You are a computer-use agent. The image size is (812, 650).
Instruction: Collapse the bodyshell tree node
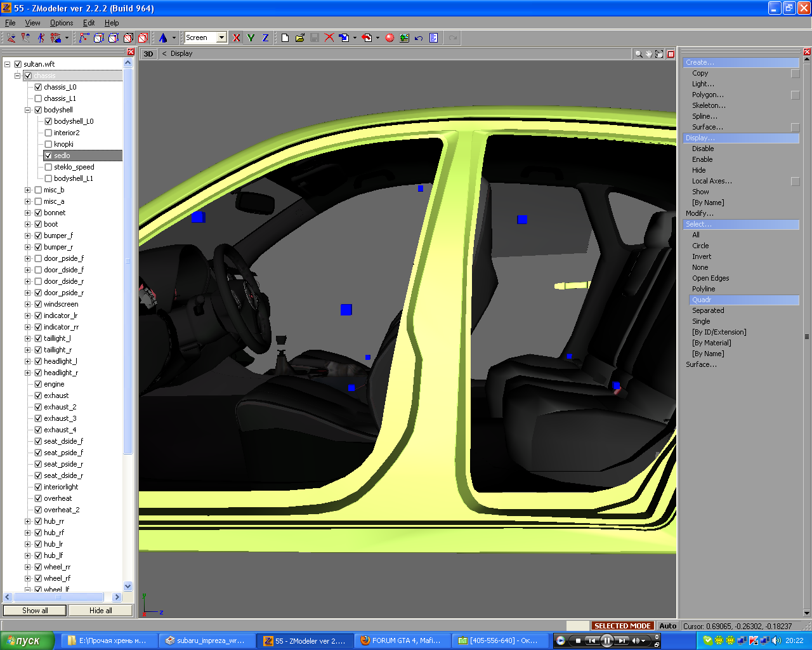pos(27,110)
